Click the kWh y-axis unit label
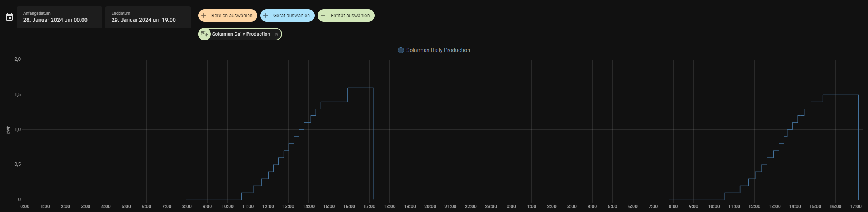This screenshot has height=212, width=868. coord(9,130)
